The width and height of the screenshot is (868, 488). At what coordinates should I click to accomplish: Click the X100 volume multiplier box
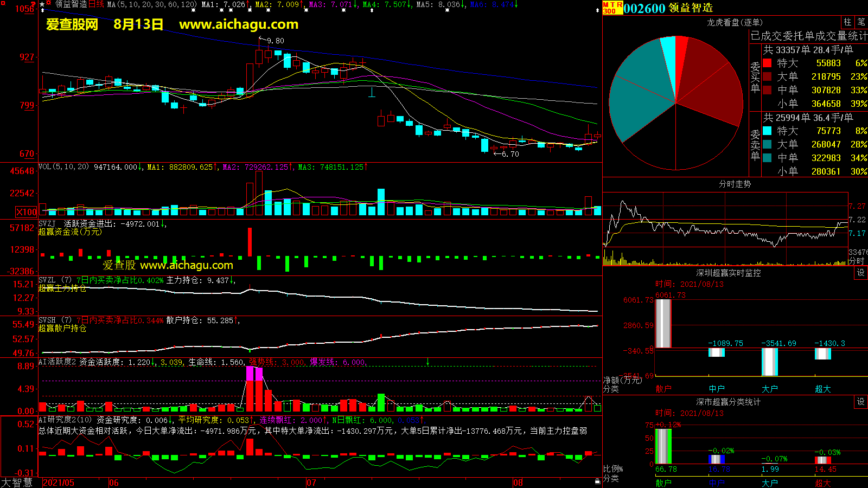(27, 212)
